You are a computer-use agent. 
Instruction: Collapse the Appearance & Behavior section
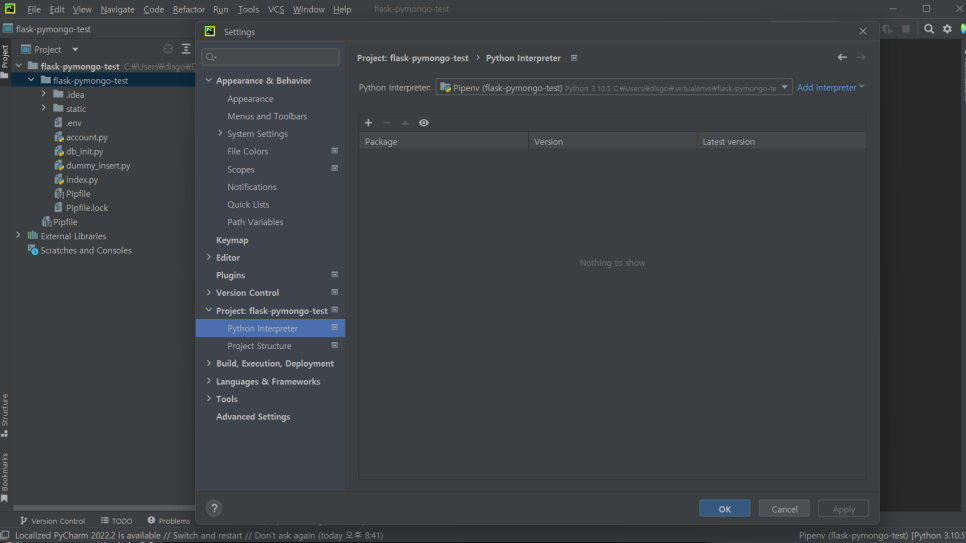pos(209,80)
